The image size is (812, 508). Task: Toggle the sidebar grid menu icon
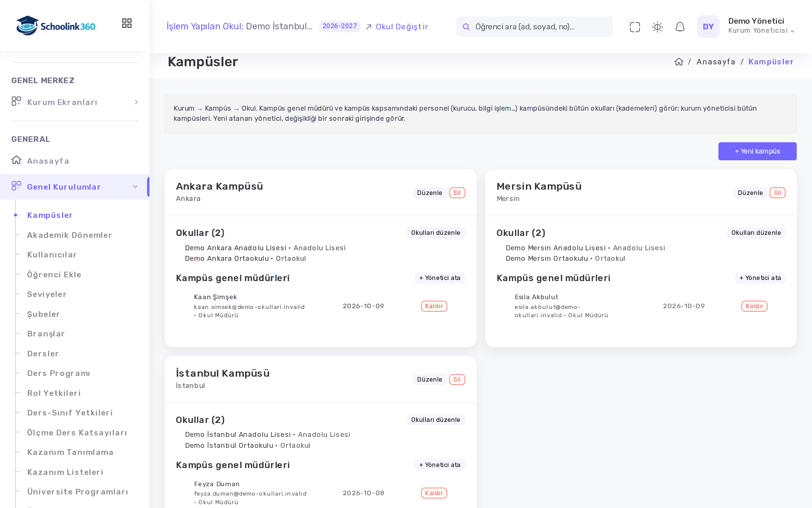127,23
